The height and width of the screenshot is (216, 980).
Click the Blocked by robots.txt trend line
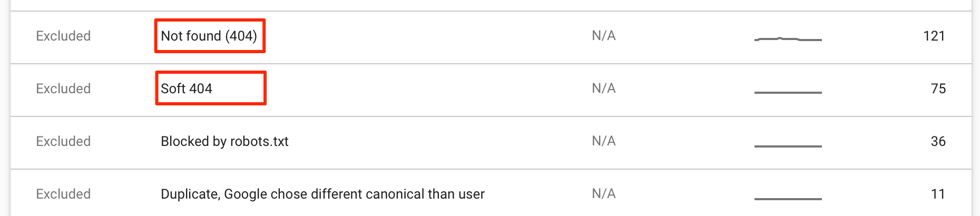pyautogui.click(x=788, y=146)
